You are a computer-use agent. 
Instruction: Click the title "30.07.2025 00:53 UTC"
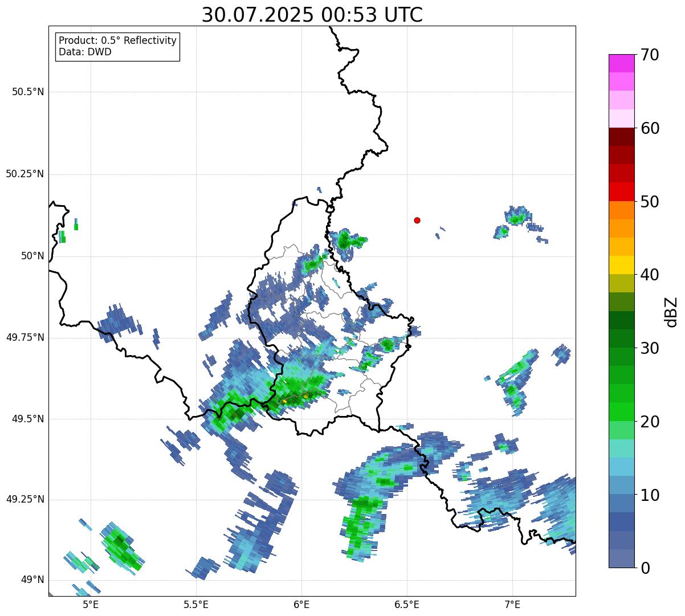(312, 15)
